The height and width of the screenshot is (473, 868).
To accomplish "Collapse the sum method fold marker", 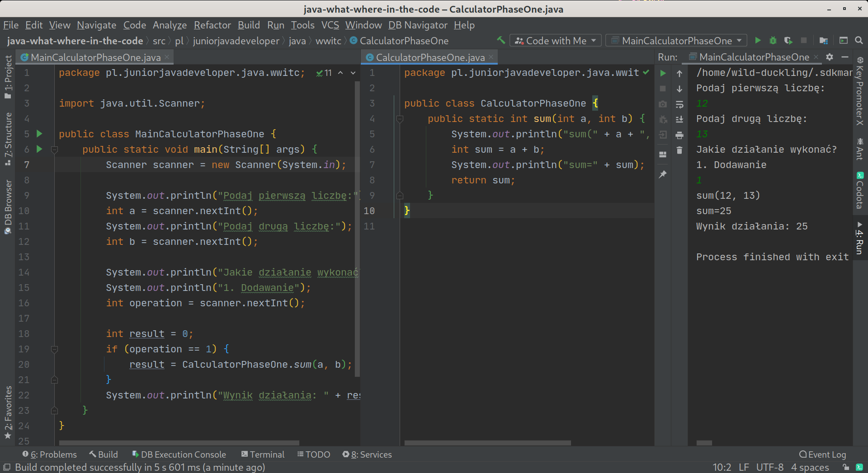I will point(400,119).
